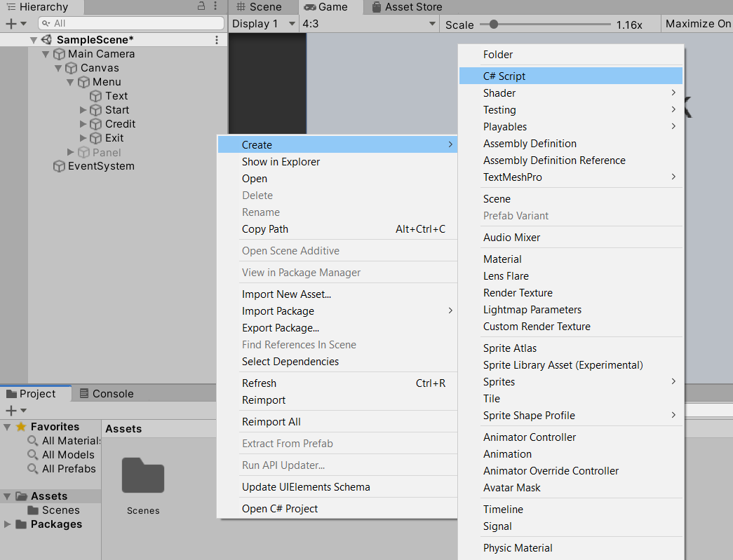The width and height of the screenshot is (733, 560).
Task: Toggle Maximize On Play button
Action: click(697, 24)
